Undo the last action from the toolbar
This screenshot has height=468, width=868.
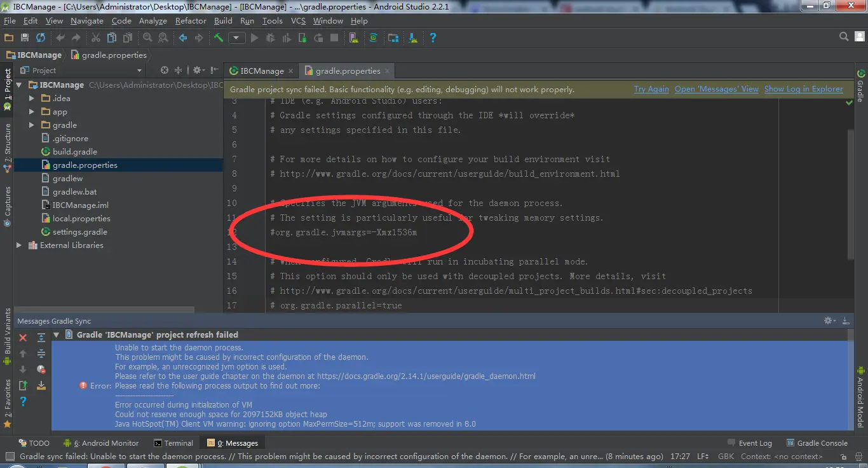point(61,38)
